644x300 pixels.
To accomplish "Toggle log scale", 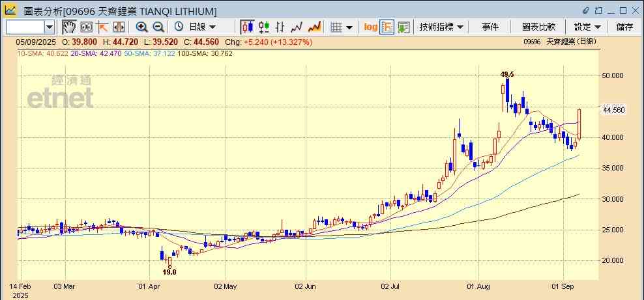I will (x=370, y=27).
